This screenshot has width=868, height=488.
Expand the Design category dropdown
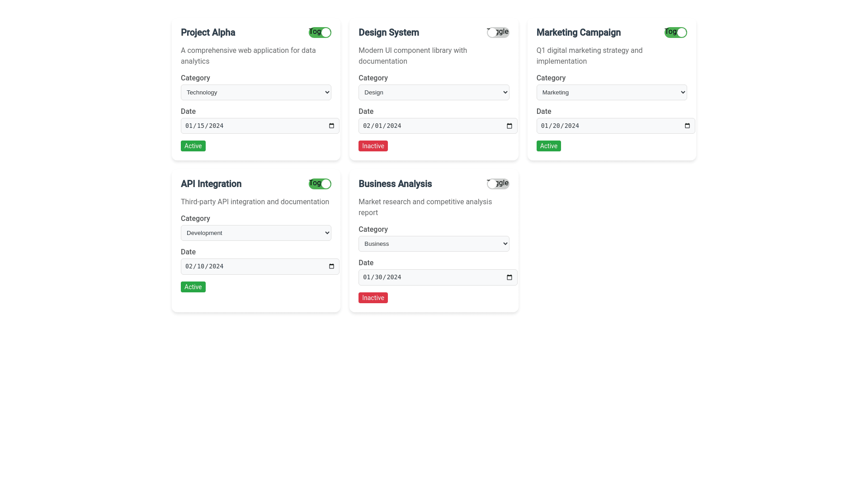tap(434, 93)
